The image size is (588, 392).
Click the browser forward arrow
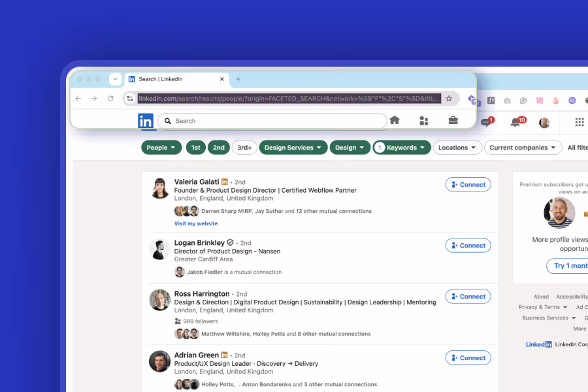click(94, 99)
